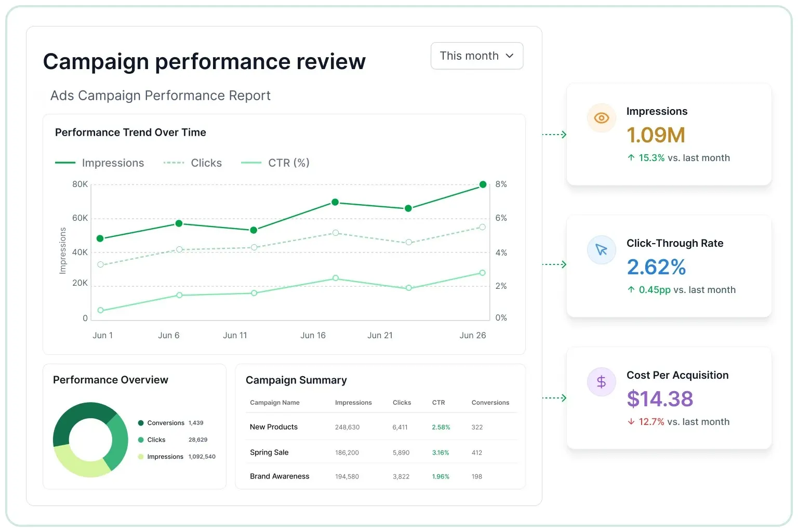Screen dimensions: 798x532
Task: Click the 1.09M Impressions value
Action: [656, 135]
